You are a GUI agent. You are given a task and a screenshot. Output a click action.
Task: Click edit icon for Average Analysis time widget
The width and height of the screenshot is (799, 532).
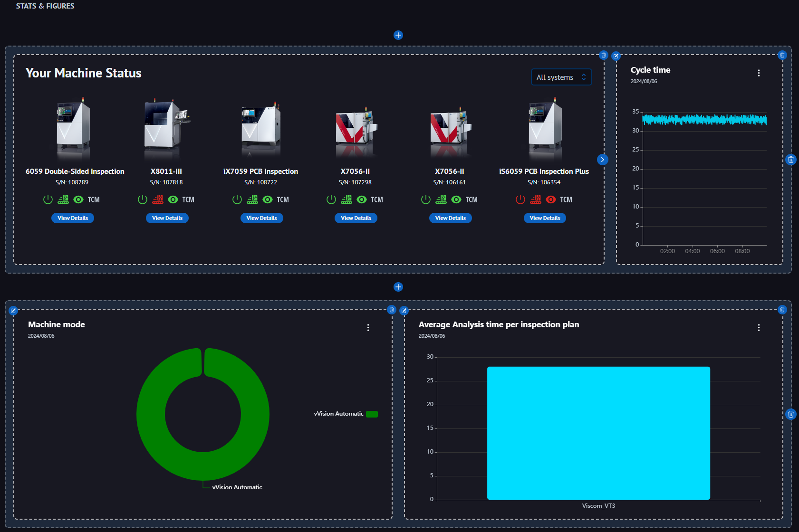pos(404,311)
